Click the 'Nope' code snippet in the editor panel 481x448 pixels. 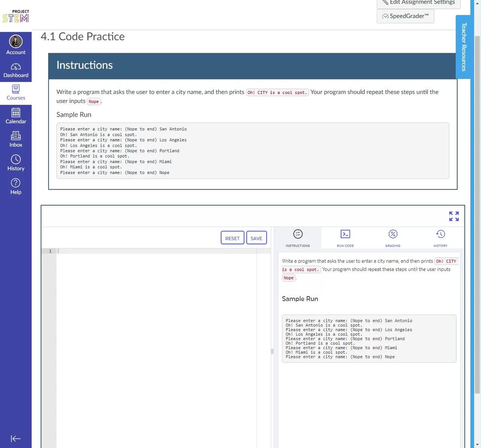coord(289,278)
